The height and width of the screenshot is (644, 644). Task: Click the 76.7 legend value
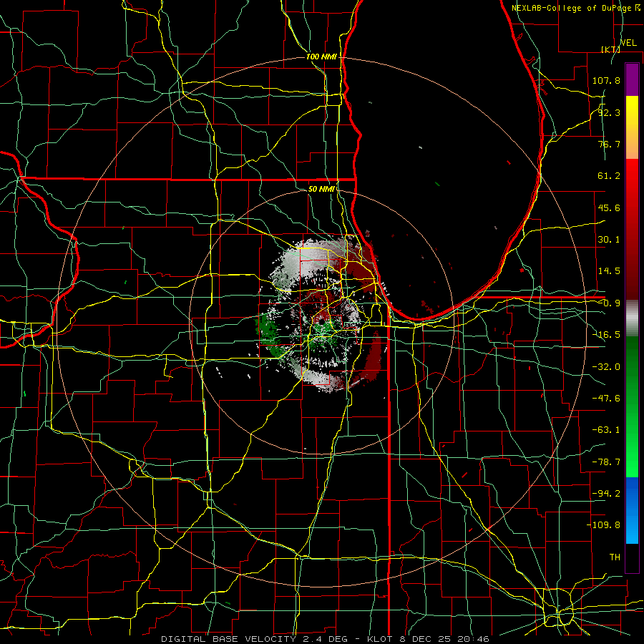609,144
